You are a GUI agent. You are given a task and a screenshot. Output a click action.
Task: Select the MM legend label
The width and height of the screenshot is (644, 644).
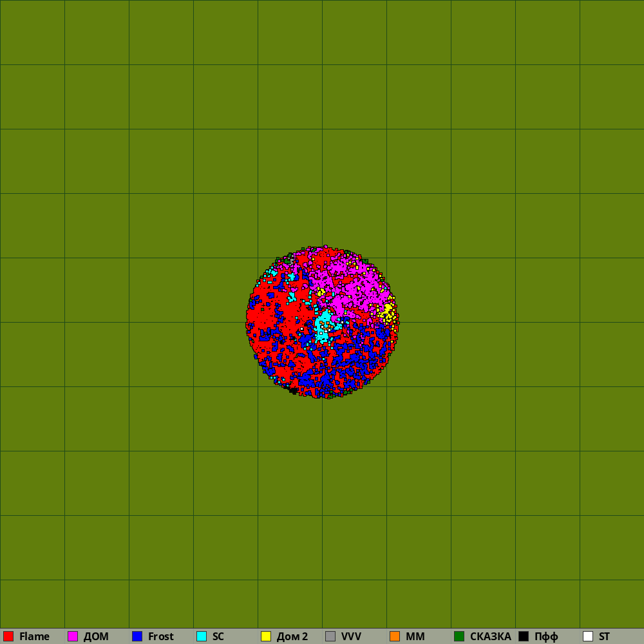pos(415,636)
